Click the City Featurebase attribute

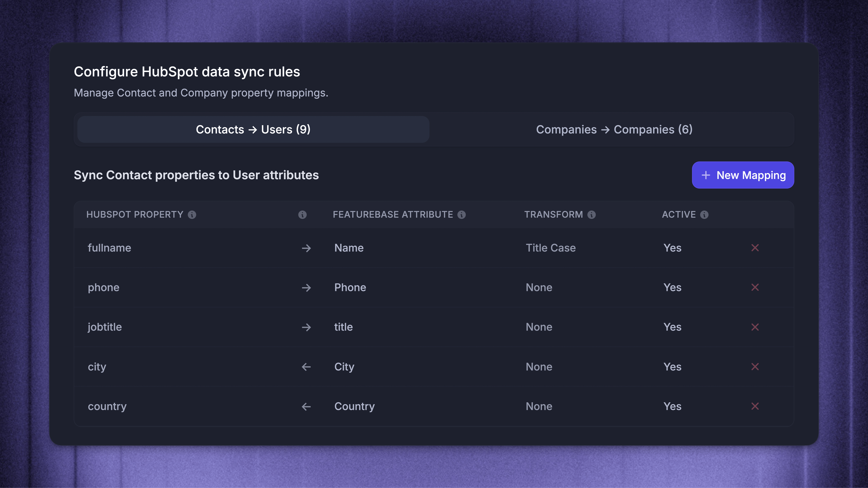(x=344, y=367)
